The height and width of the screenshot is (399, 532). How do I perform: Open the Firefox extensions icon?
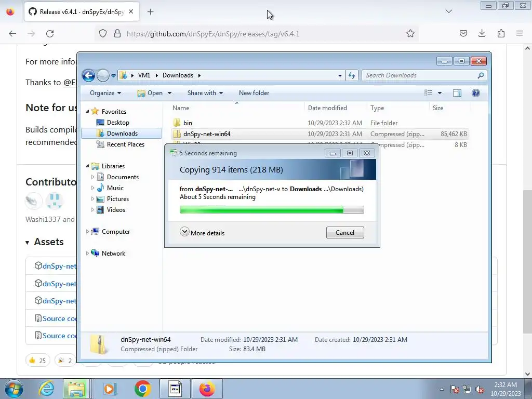[501, 33]
